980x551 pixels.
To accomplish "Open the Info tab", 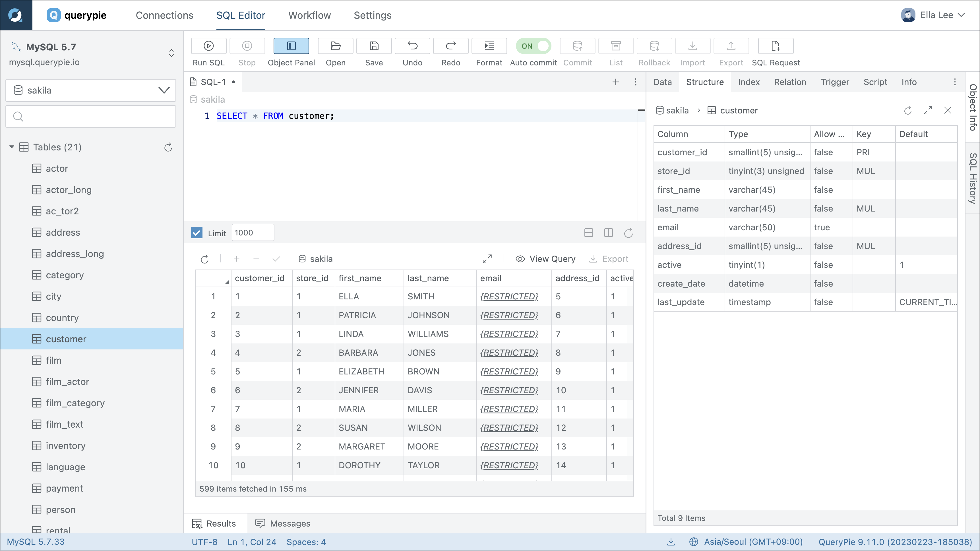I will (909, 82).
